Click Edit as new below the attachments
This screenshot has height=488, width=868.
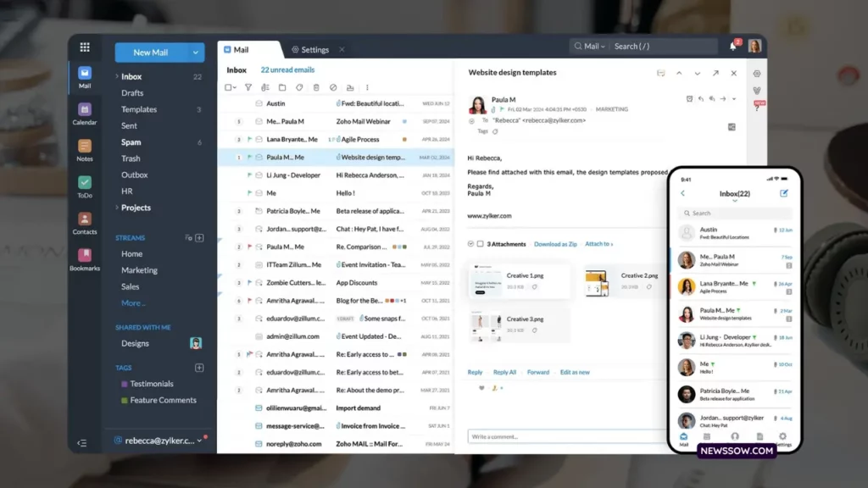tap(576, 372)
